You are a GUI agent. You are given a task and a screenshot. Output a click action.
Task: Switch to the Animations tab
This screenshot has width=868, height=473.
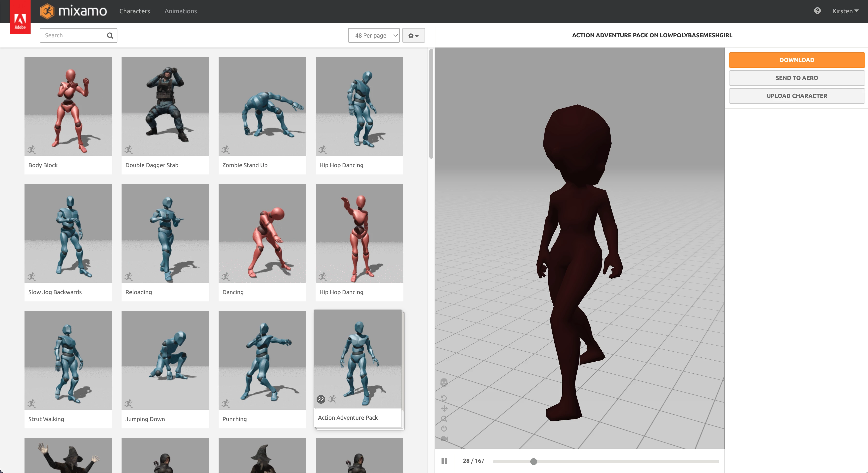(x=180, y=11)
